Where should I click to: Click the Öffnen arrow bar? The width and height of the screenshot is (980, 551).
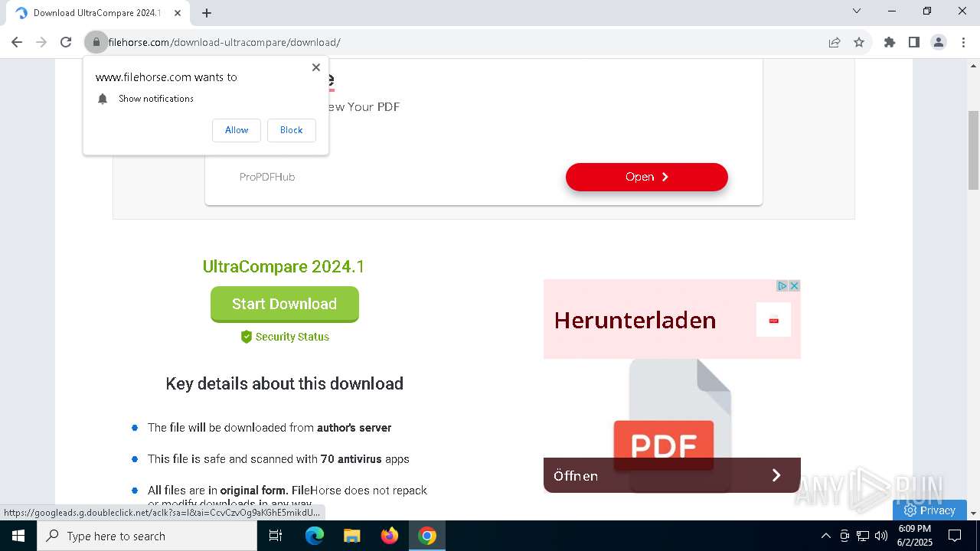pos(672,475)
